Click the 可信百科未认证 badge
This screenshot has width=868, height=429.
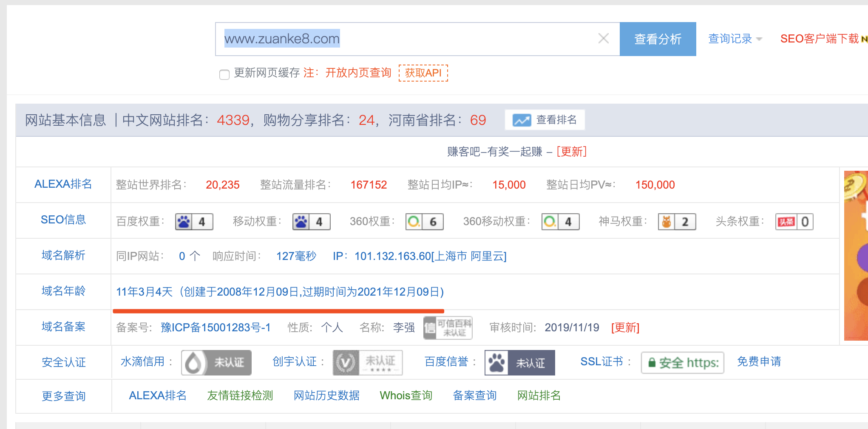click(448, 327)
